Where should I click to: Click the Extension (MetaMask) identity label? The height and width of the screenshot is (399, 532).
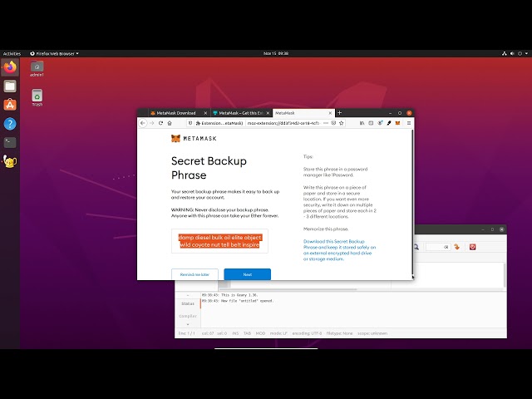(x=219, y=123)
